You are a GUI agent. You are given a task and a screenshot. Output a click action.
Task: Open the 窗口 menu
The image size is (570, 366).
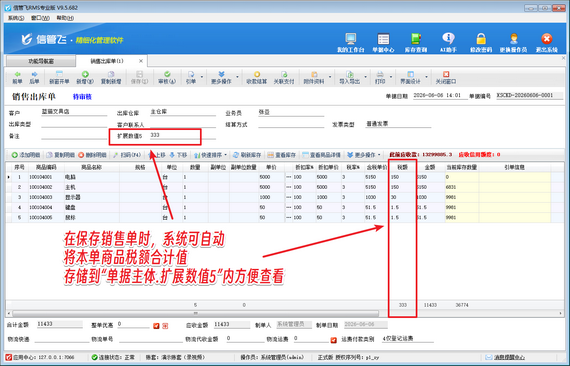(40, 18)
